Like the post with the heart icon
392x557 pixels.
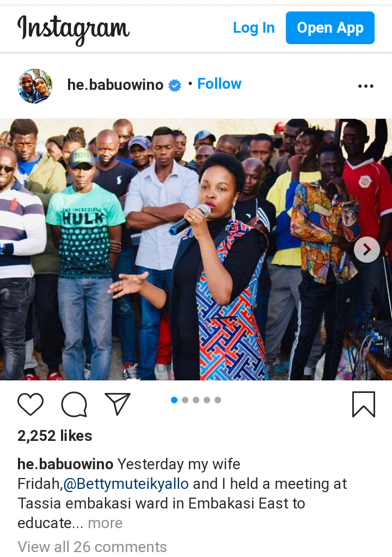pos(30,404)
